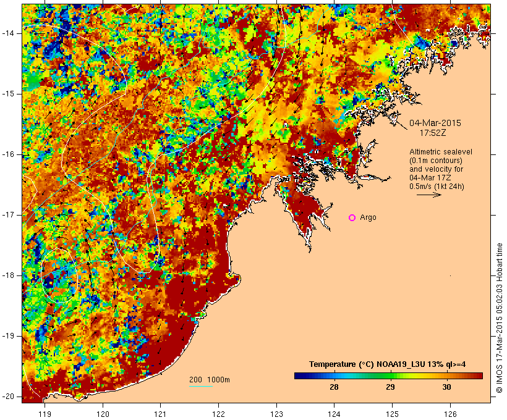The width and height of the screenshot is (507, 420).
Task: Click the Argo legend label
Action: point(368,218)
